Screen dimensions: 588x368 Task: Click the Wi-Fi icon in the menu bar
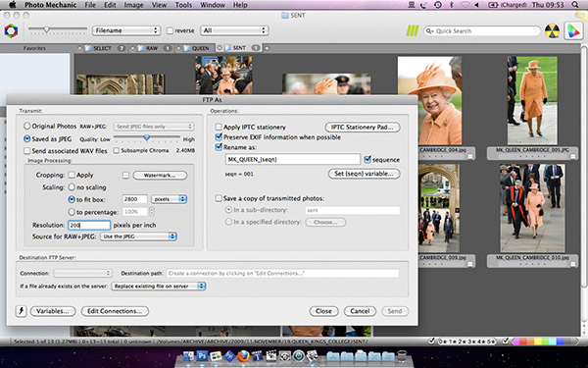tap(465, 5)
